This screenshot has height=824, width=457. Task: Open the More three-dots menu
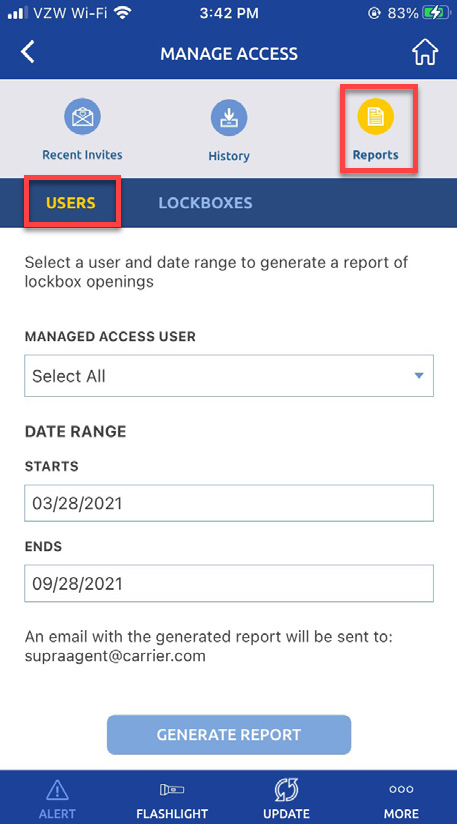click(x=401, y=789)
